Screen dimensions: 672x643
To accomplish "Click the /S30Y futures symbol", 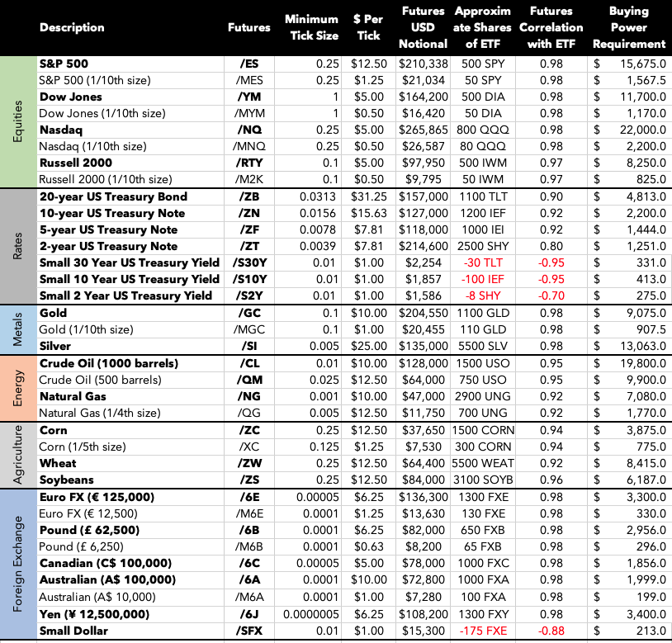I will click(x=250, y=262).
